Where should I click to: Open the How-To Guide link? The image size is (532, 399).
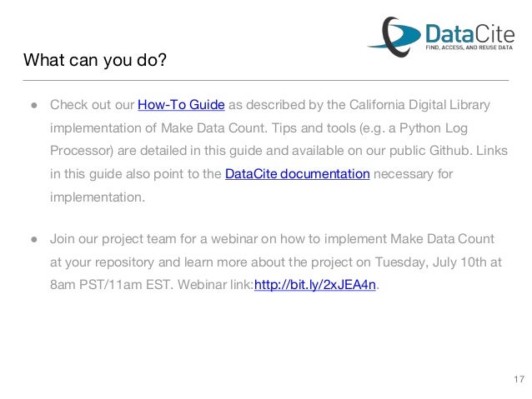(181, 105)
